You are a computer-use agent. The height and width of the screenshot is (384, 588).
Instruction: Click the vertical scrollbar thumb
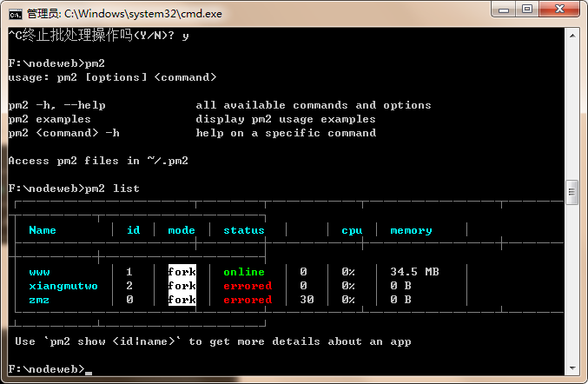pyautogui.click(x=571, y=192)
